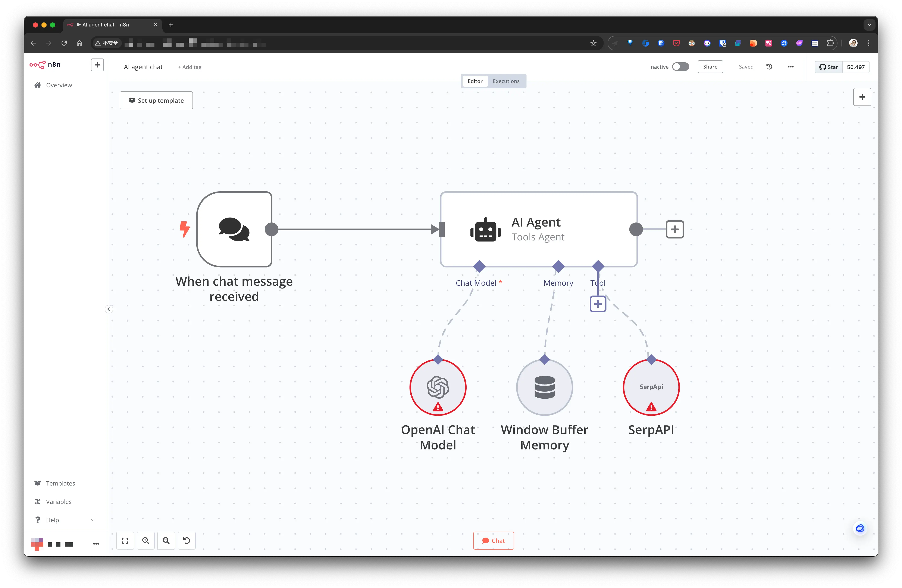The height and width of the screenshot is (588, 902).
Task: Zoom in on the canvas
Action: (x=145, y=541)
